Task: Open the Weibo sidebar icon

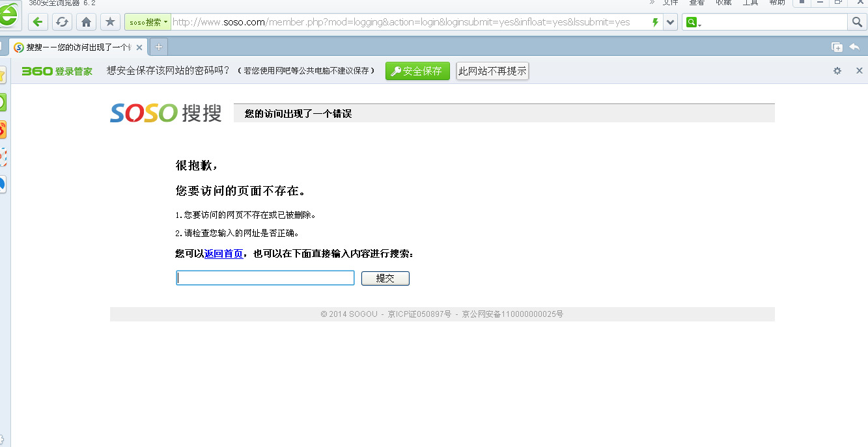Action: pos(3,129)
